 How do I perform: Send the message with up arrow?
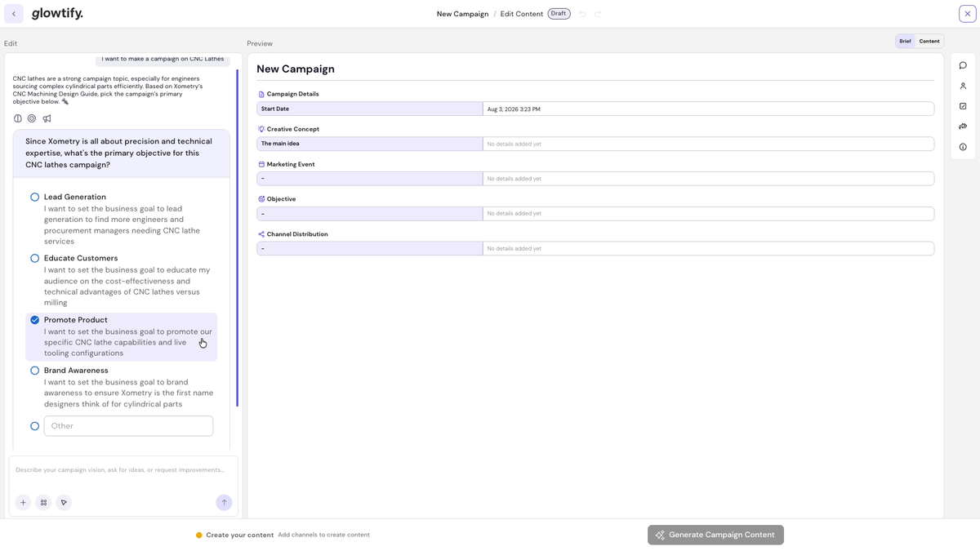click(x=224, y=503)
